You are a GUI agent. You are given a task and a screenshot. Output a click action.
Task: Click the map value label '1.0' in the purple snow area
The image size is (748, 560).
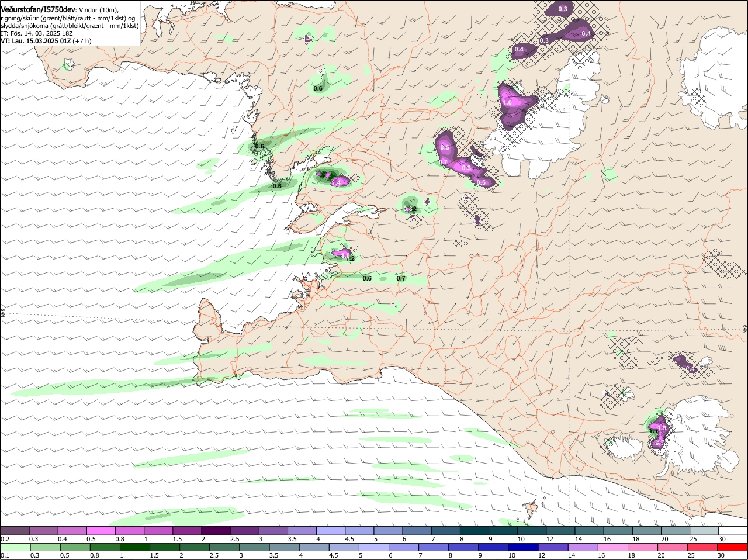coord(507,102)
